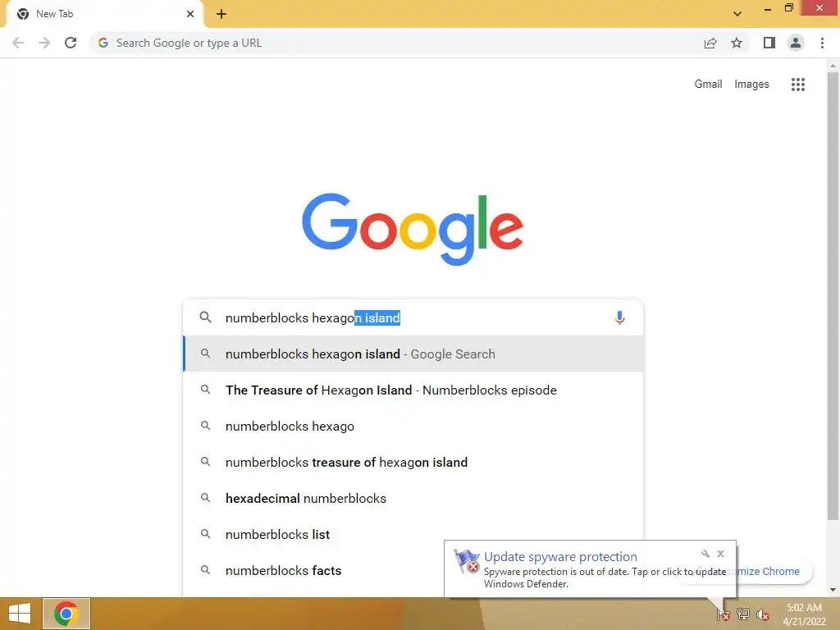The image size is (840, 630).
Task: Expand the tab search chevron
Action: [737, 14]
